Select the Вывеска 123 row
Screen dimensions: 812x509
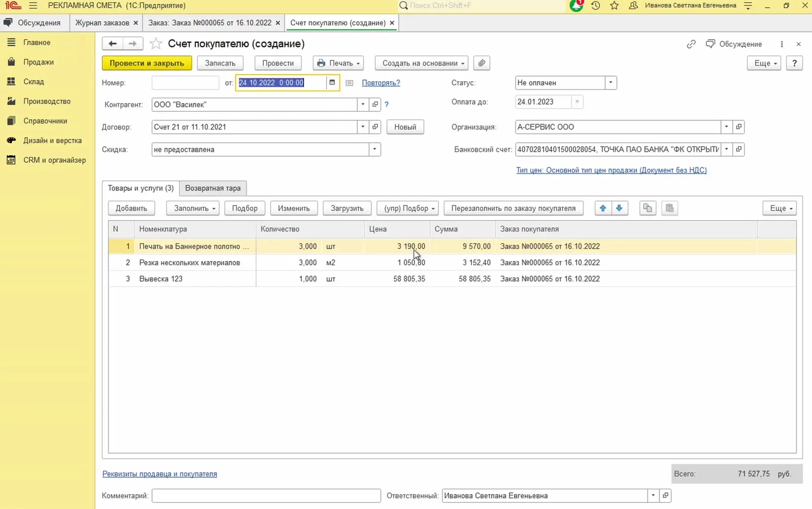(x=452, y=279)
